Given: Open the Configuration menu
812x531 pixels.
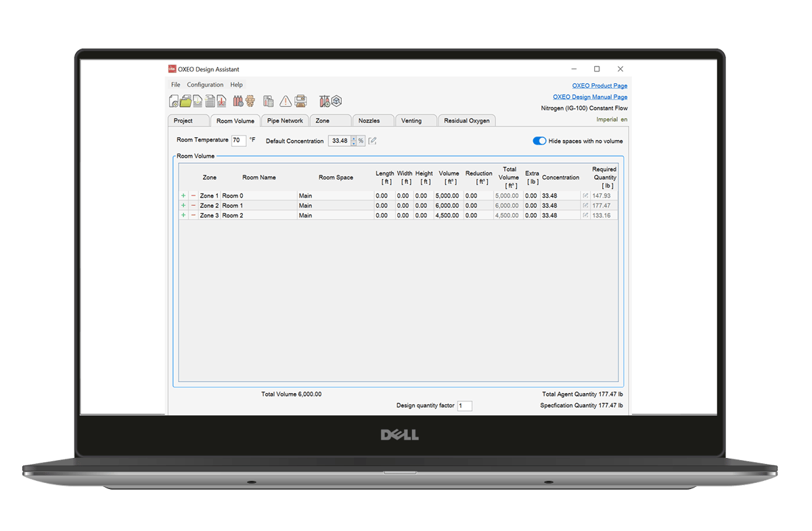Looking at the screenshot, I should [x=205, y=85].
